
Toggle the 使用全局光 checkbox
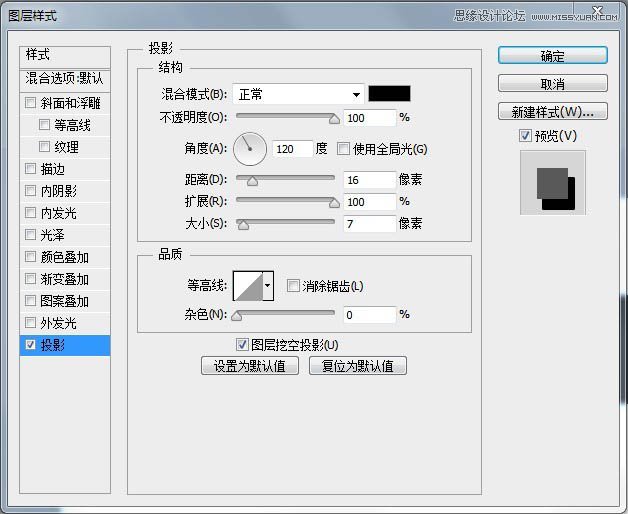coord(344,149)
